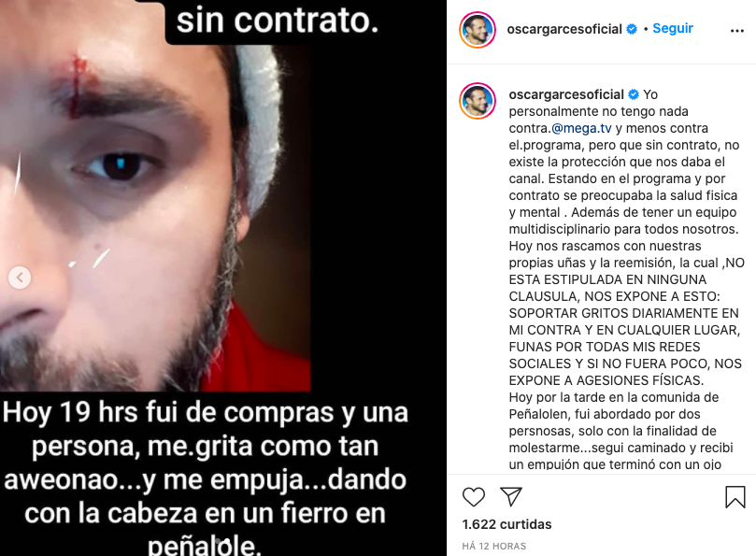The height and width of the screenshot is (556, 756).
Task: Like the post with the heart icon
Action: pyautogui.click(x=474, y=497)
